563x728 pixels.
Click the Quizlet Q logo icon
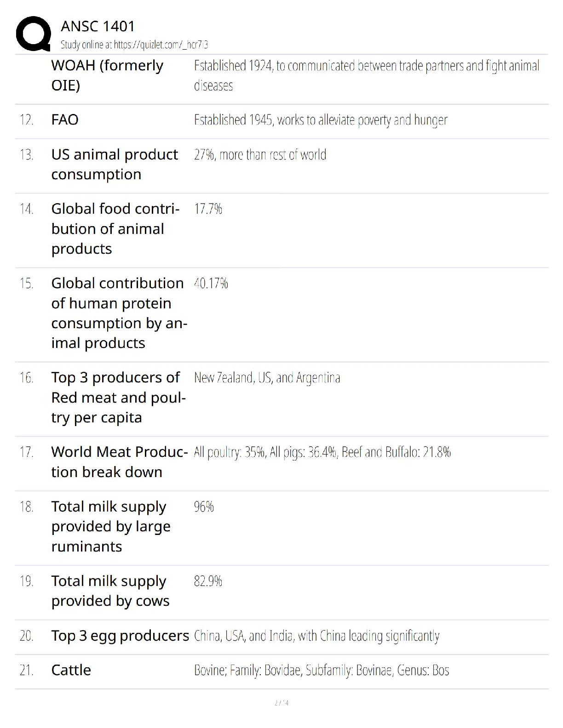pos(33,34)
